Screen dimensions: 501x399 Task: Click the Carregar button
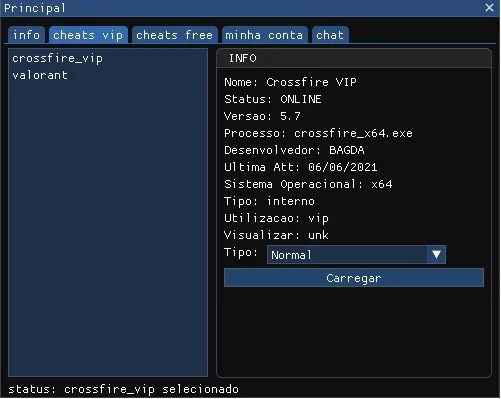pyautogui.click(x=354, y=278)
